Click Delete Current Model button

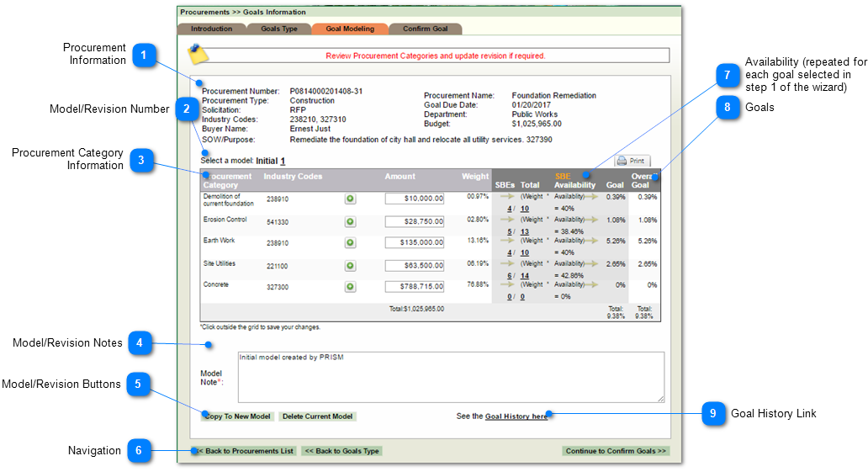[x=317, y=416]
